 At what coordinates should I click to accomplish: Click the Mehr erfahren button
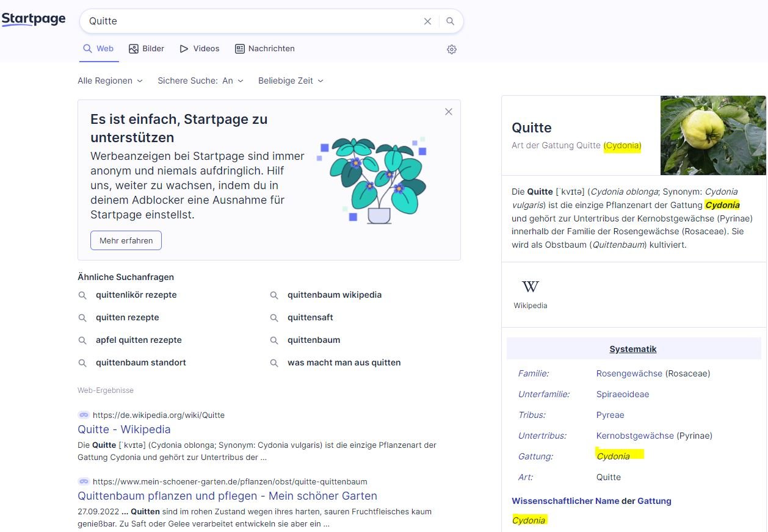(x=126, y=240)
